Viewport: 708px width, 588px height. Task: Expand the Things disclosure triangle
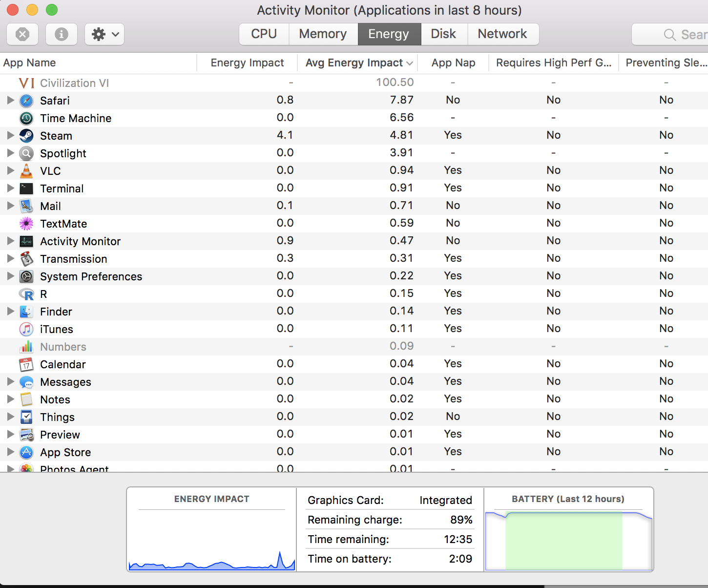[10, 417]
